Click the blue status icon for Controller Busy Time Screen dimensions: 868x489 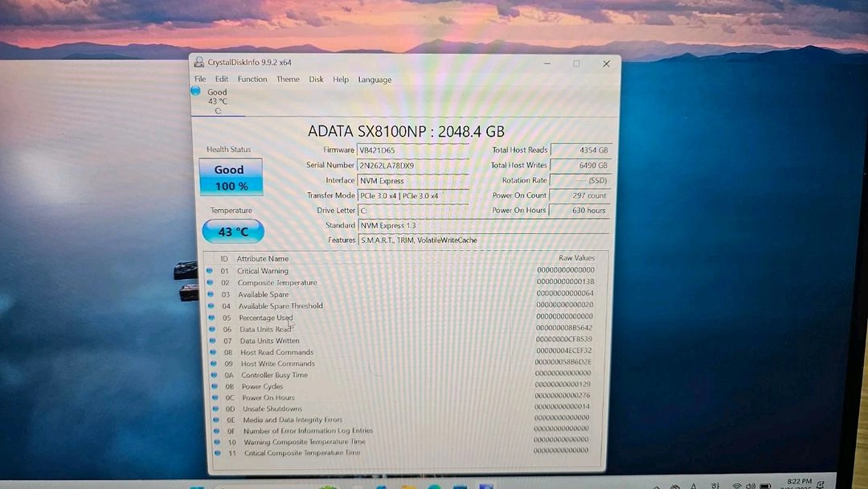[215, 375]
